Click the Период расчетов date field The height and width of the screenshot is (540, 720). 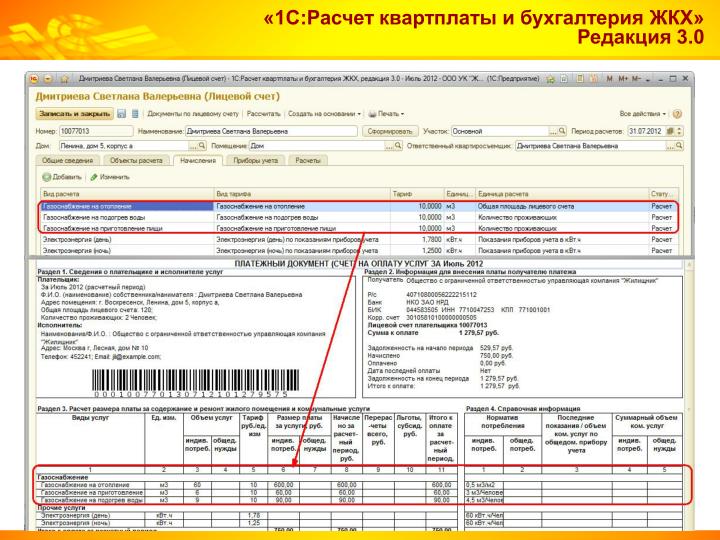coord(647,131)
